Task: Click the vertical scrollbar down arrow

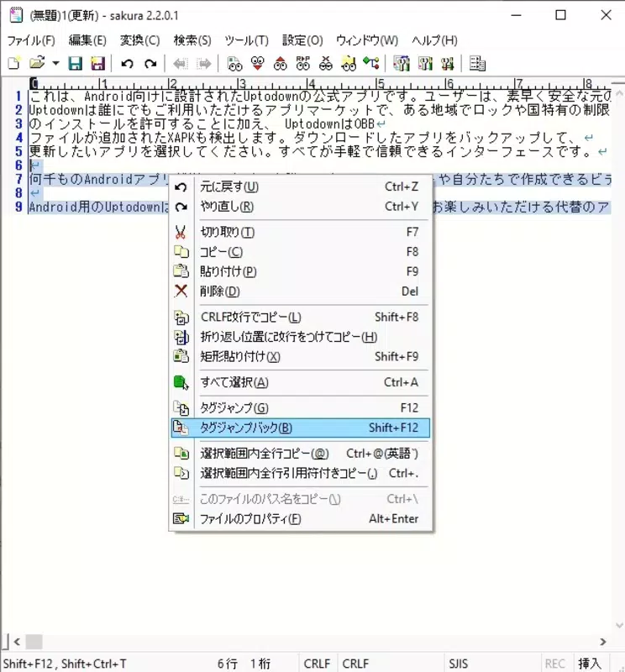Action: coord(619,625)
